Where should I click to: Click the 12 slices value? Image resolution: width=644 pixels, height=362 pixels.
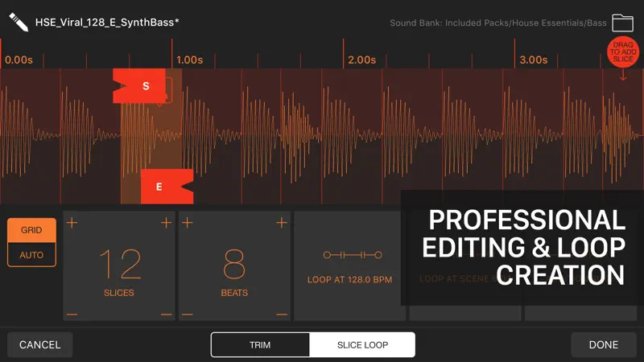[x=120, y=264]
